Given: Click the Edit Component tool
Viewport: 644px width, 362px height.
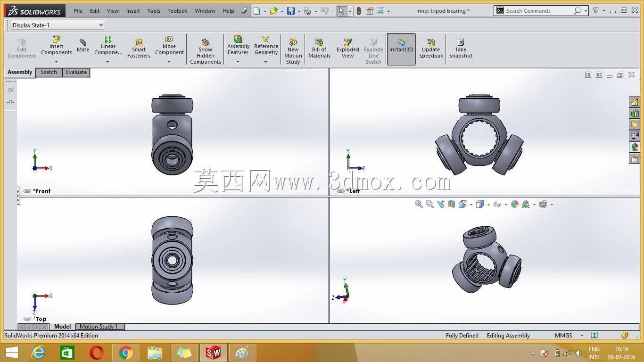Looking at the screenshot, I should pos(22,49).
